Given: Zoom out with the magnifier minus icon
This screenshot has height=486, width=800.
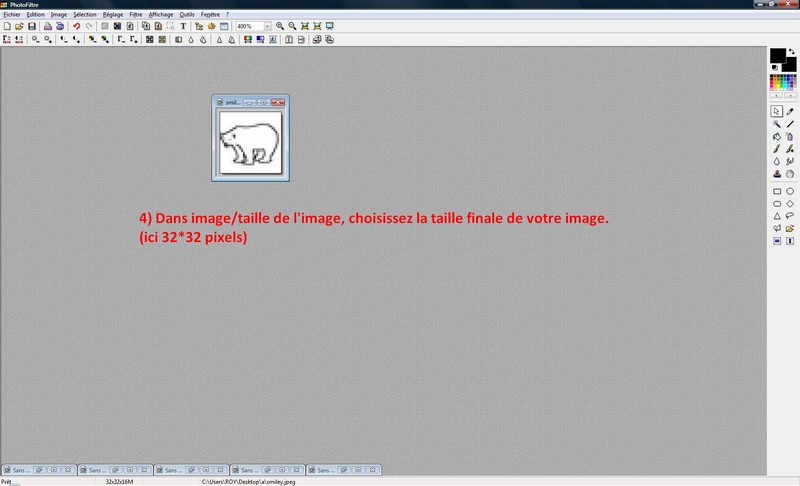Looking at the screenshot, I should 292,26.
